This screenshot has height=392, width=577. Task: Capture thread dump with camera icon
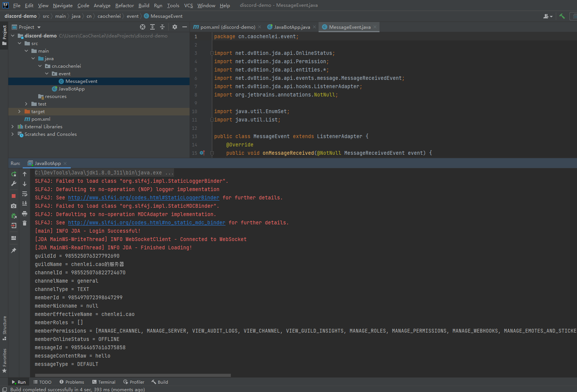pos(14,206)
